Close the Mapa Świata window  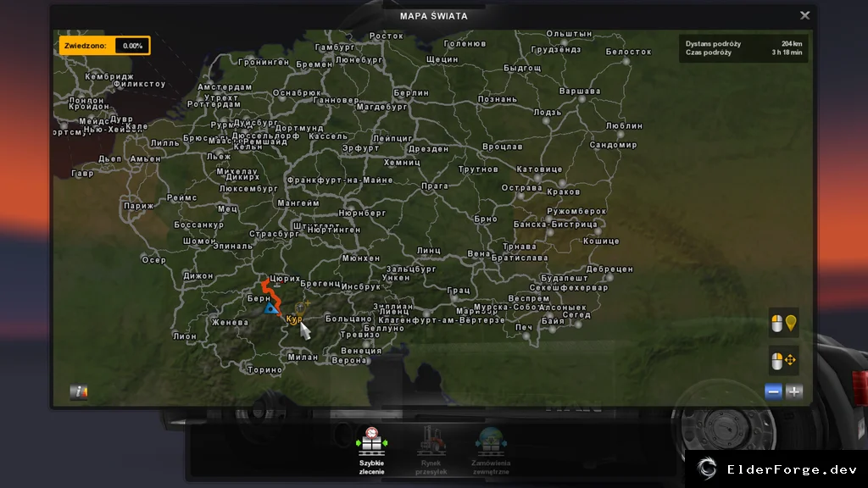[x=805, y=15]
